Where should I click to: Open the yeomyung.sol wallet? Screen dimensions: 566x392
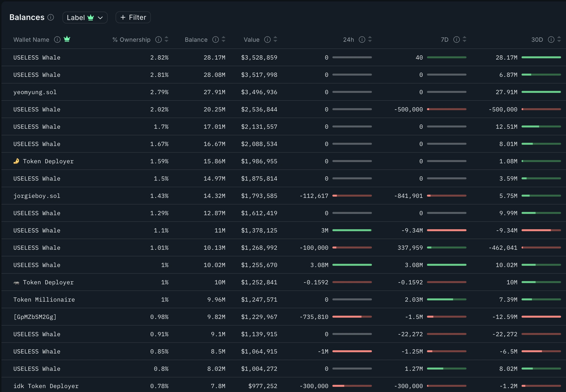point(35,92)
